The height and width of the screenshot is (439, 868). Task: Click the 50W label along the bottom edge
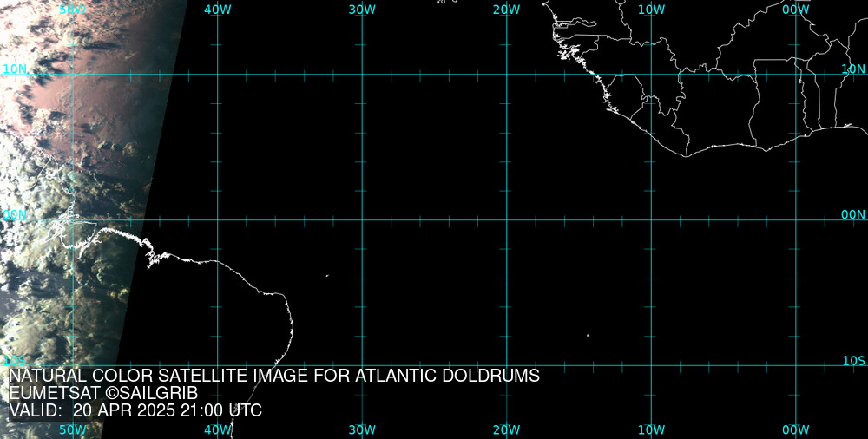pos(73,429)
